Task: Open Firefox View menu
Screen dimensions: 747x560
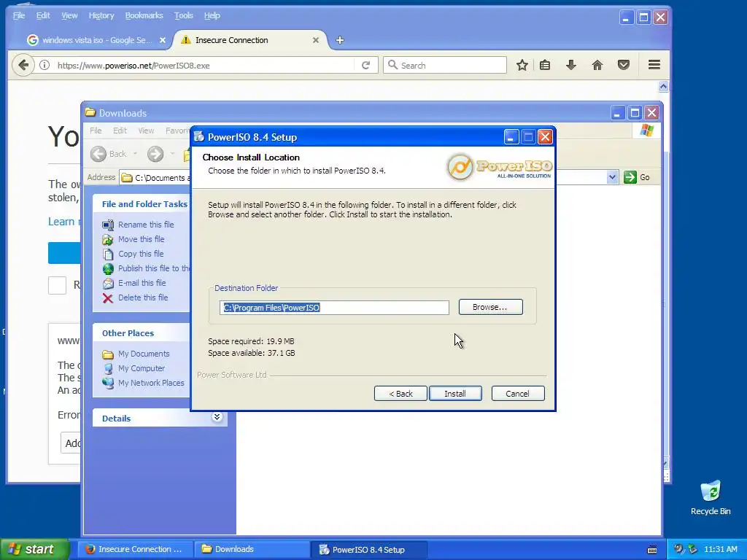Action: [x=69, y=16]
